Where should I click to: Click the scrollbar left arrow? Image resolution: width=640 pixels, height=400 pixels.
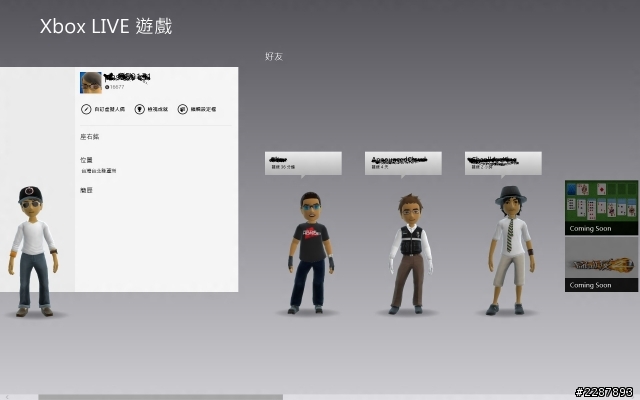[7, 397]
